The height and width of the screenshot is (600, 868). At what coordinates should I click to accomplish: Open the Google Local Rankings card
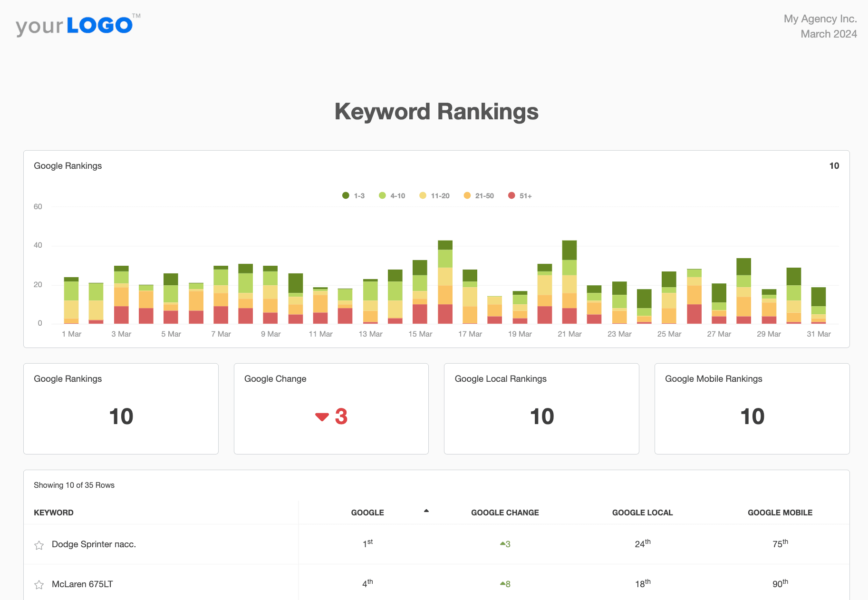[541, 408]
